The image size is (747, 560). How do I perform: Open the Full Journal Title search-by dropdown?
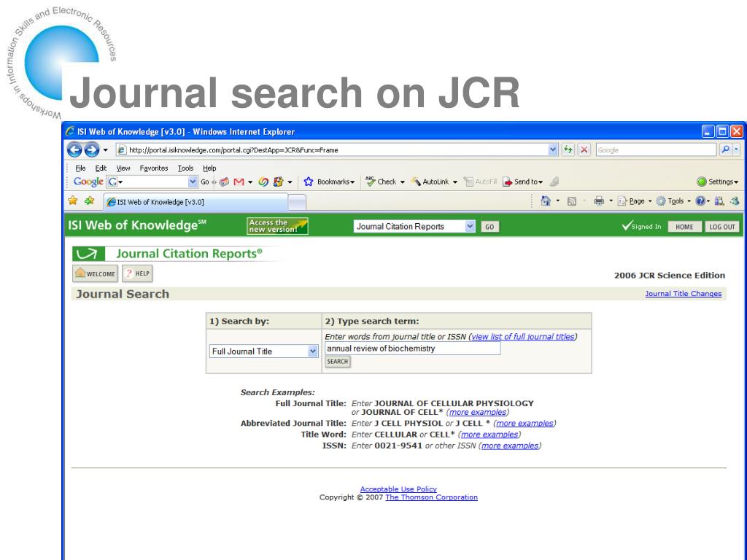pyautogui.click(x=264, y=351)
